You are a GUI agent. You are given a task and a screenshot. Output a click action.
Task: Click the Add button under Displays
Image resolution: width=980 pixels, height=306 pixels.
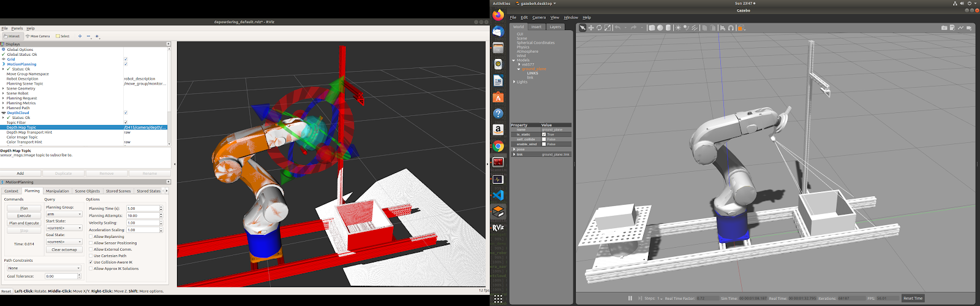tap(20, 174)
